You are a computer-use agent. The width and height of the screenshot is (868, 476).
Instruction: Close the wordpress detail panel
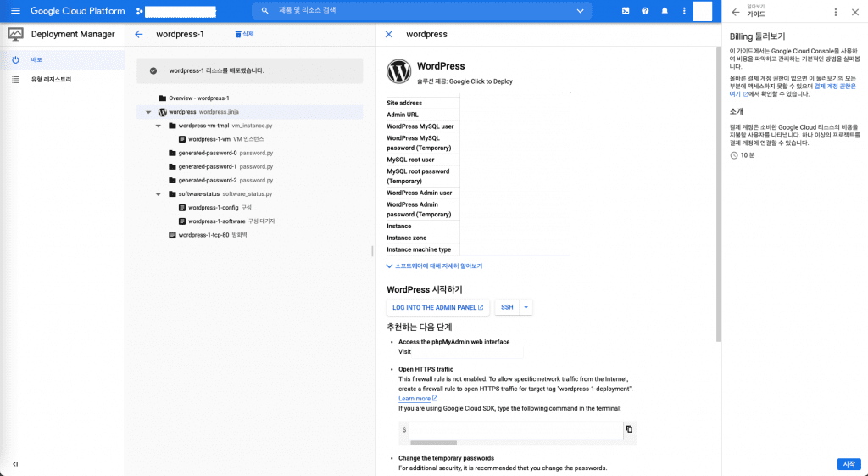pos(388,34)
